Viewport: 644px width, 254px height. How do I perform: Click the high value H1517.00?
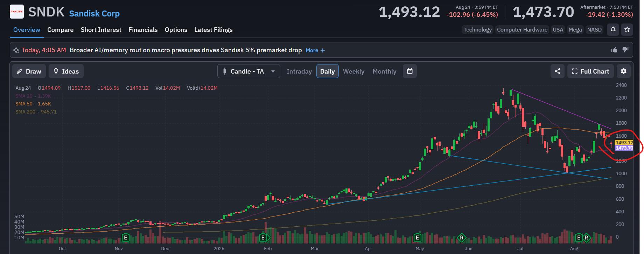[79, 88]
